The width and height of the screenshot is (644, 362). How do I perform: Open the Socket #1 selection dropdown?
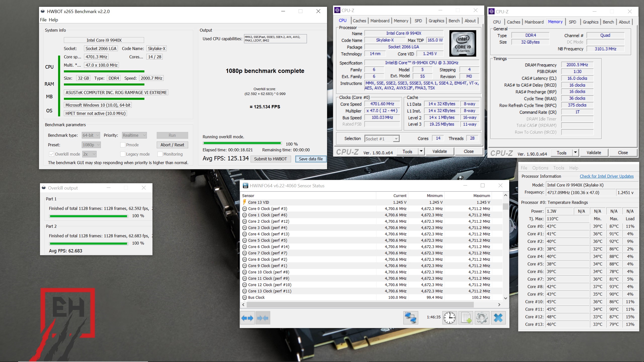point(382,139)
